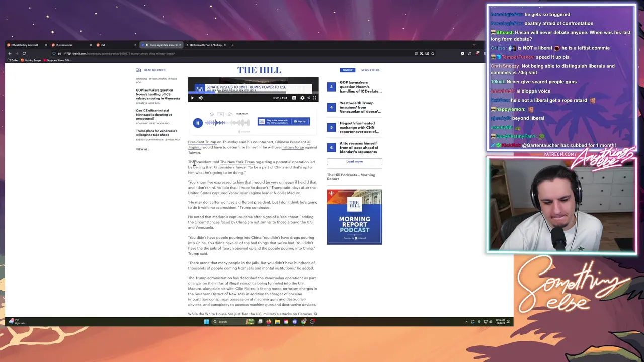Pause the article audio playback
644x362 pixels.
click(198, 123)
